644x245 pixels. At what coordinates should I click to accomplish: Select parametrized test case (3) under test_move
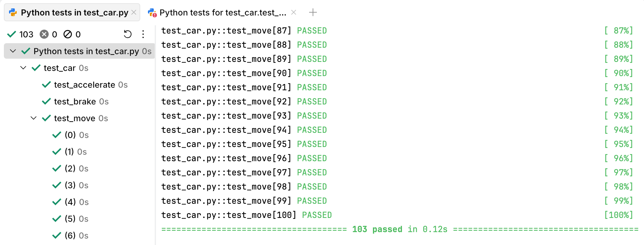(x=70, y=185)
